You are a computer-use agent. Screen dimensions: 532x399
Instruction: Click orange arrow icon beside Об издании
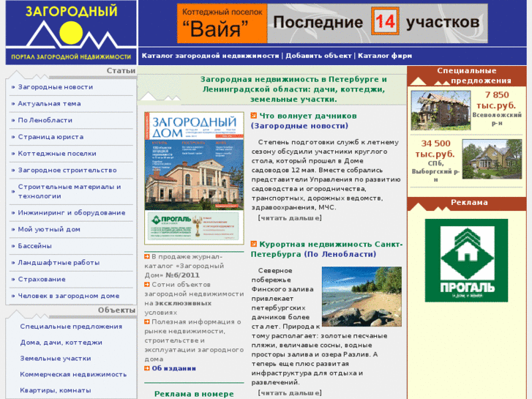147,368
